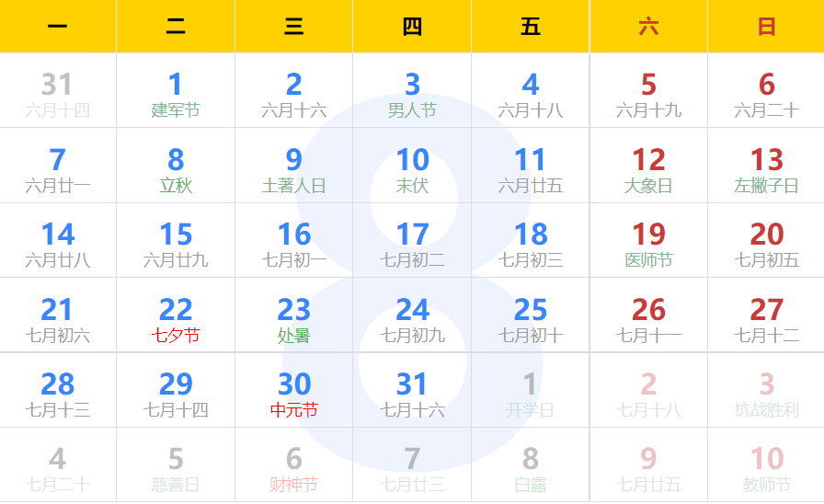
Task: Select Saturday 5 labeled 六月十九
Action: pyautogui.click(x=648, y=90)
